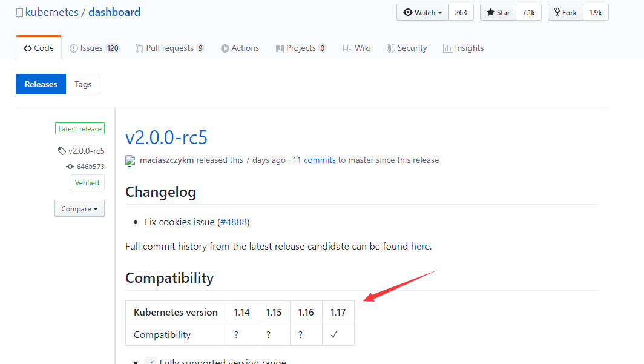644x364 pixels.
Task: Click the code brackets icon
Action: tap(27, 48)
